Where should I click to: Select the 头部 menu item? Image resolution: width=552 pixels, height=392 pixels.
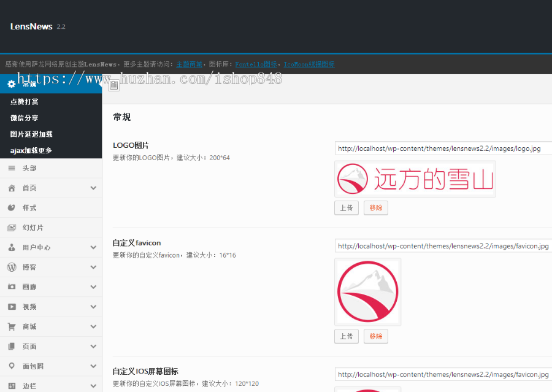pyautogui.click(x=51, y=168)
